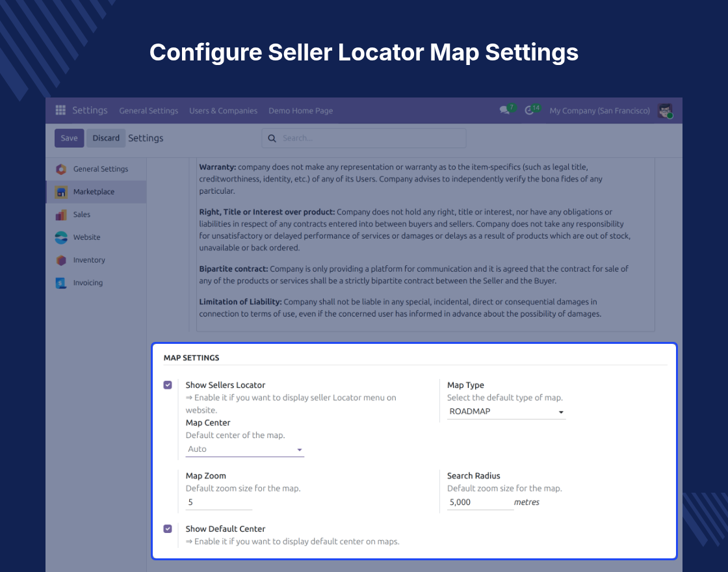
Task: Select Invoicing tab in sidebar
Action: [96, 283]
